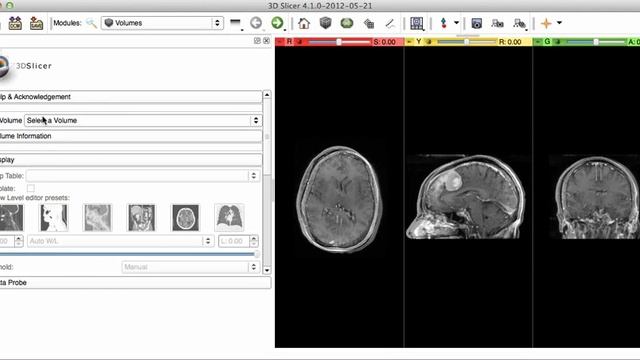Screen dimensions: 640x360
Task: Go to next module with green arrow
Action: coord(277,23)
